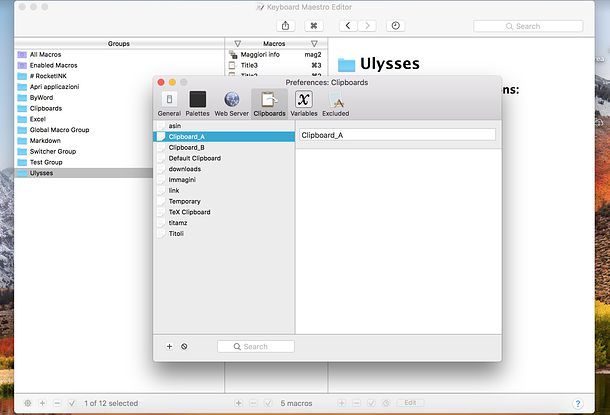Select the Default Clipboard entry
The height and width of the screenshot is (415, 610).
224,158
